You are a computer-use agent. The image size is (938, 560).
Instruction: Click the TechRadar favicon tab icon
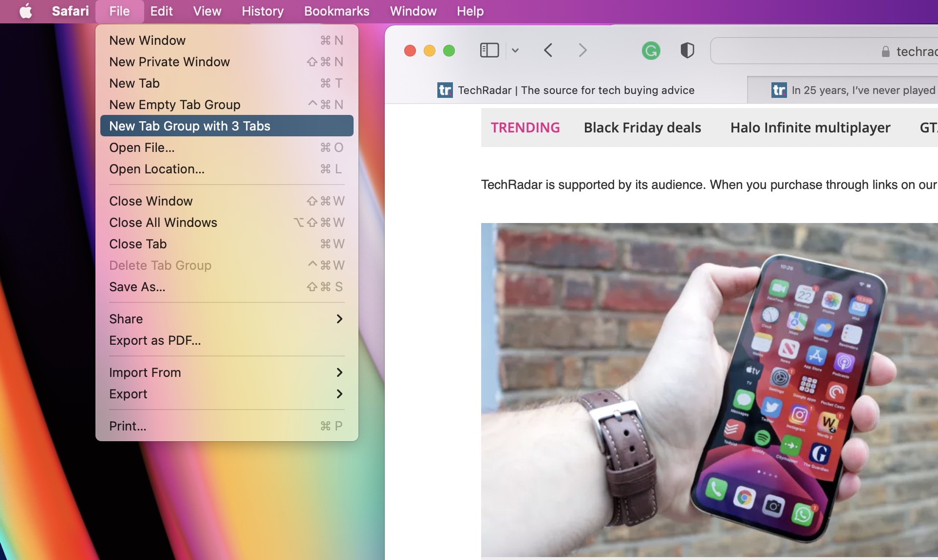tap(444, 90)
